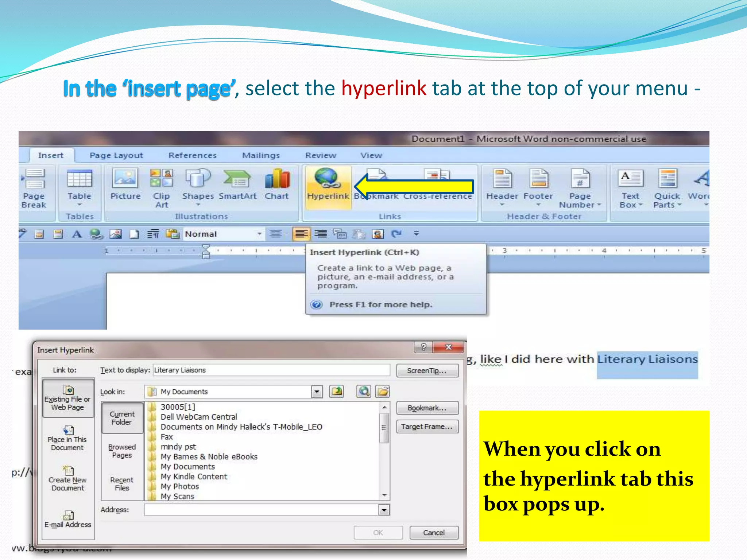This screenshot has width=747, height=560.
Task: Click the Bookmark... button in dialog
Action: [x=427, y=408]
